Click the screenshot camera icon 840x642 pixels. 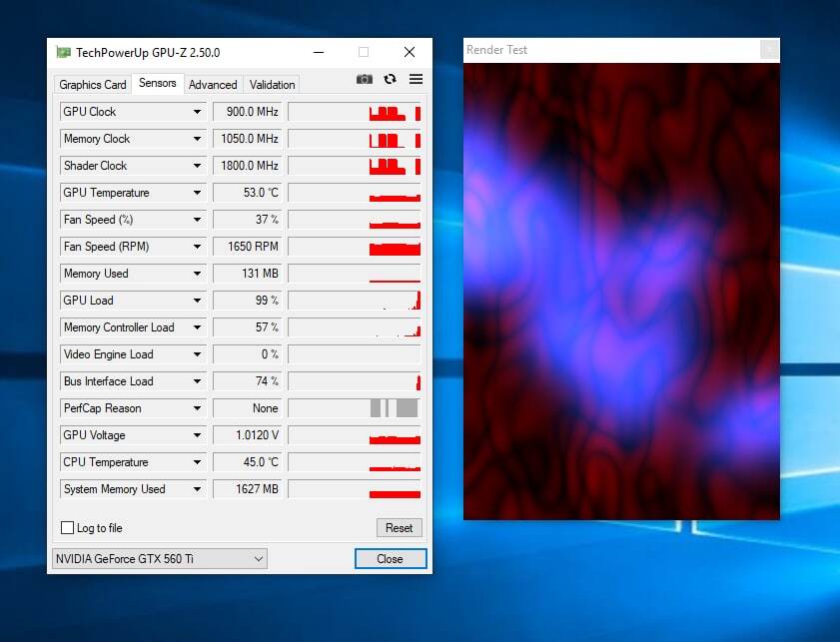click(365, 80)
